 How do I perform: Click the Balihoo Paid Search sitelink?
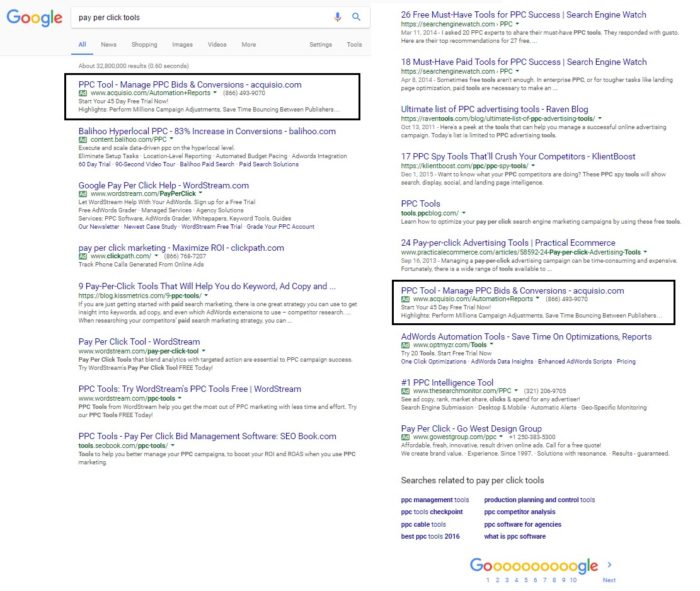pos(207,164)
